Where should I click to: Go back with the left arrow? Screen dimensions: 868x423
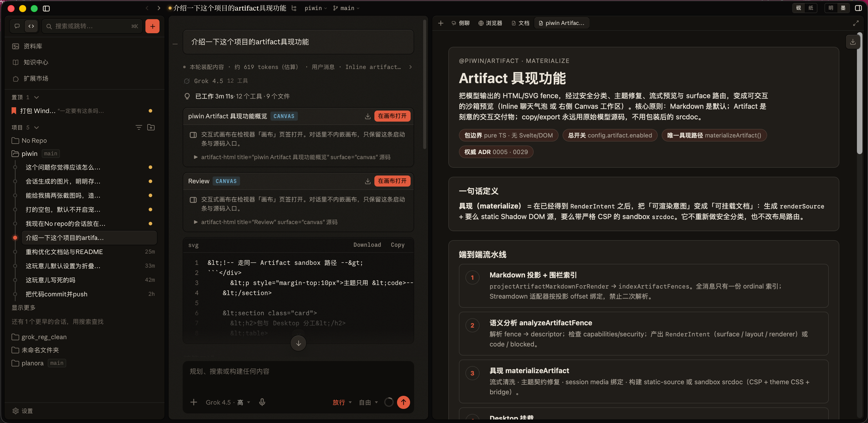147,8
